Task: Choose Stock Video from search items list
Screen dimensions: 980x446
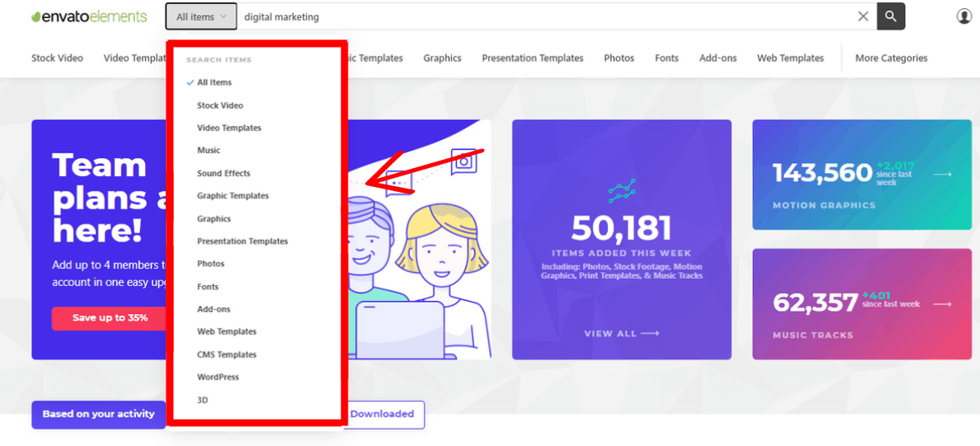Action: click(x=220, y=106)
